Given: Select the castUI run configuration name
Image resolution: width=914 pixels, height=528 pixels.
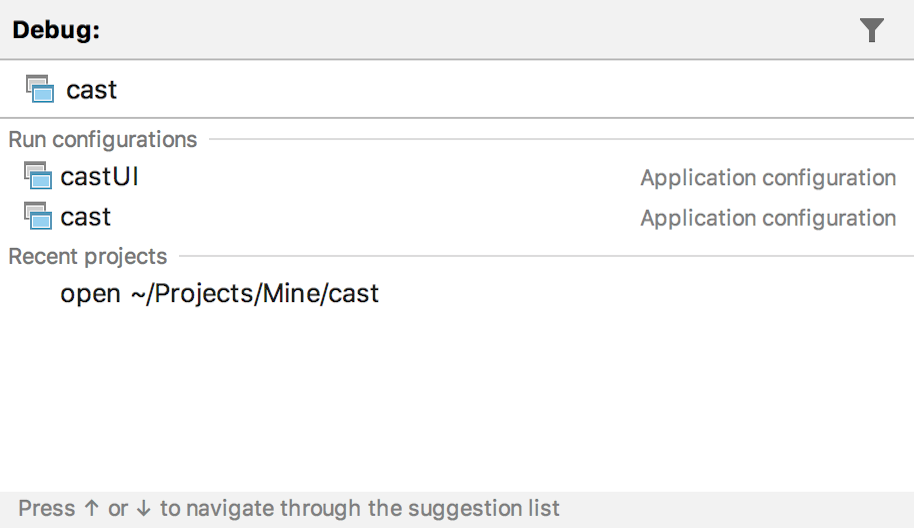Looking at the screenshot, I should [x=99, y=177].
